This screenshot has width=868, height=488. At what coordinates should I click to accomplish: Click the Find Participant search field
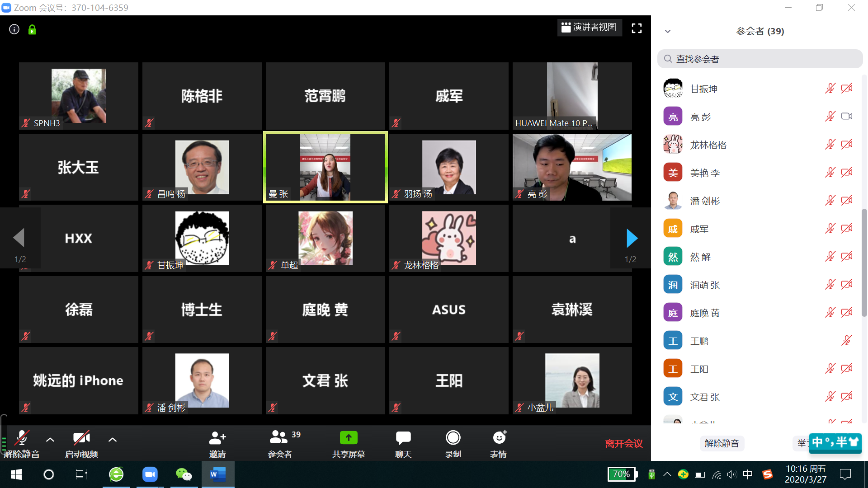tap(759, 59)
